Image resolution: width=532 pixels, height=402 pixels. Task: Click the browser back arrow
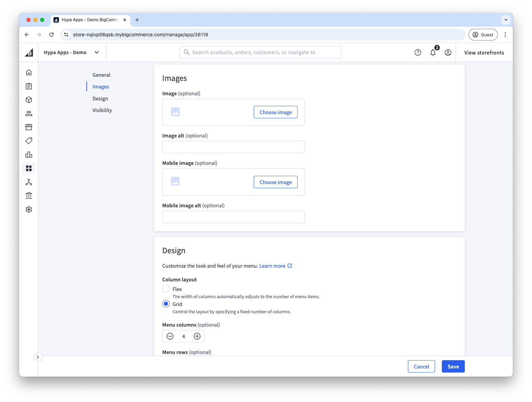(27, 35)
